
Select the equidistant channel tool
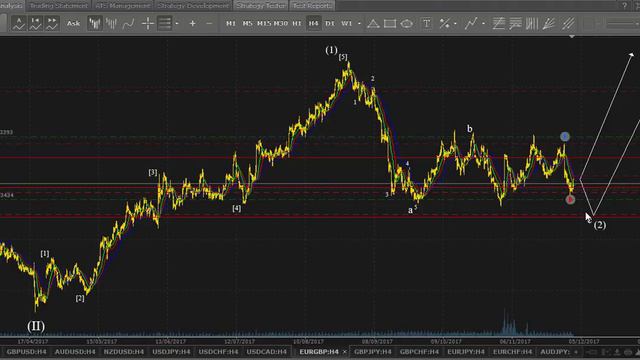click(x=498, y=24)
